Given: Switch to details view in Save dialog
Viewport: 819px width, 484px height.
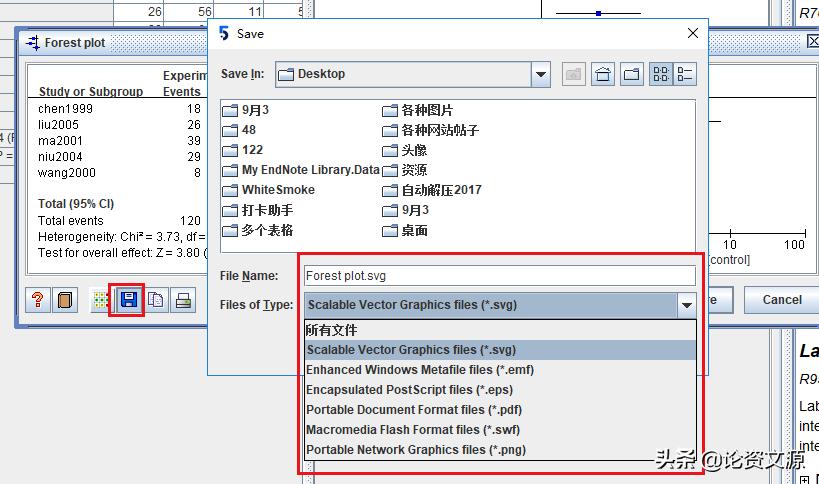Looking at the screenshot, I should [684, 74].
